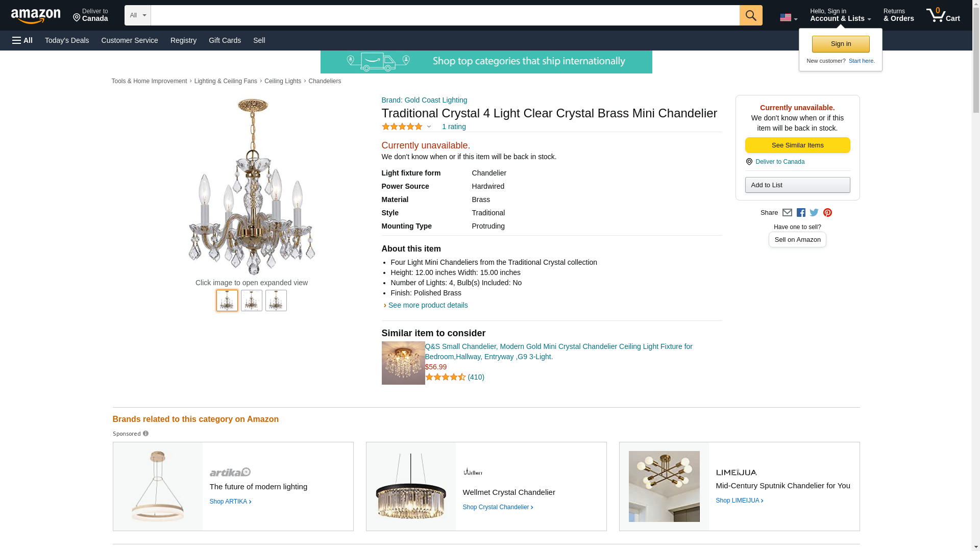This screenshot has width=980, height=551.
Task: Share product on Pinterest
Action: pos(827,213)
